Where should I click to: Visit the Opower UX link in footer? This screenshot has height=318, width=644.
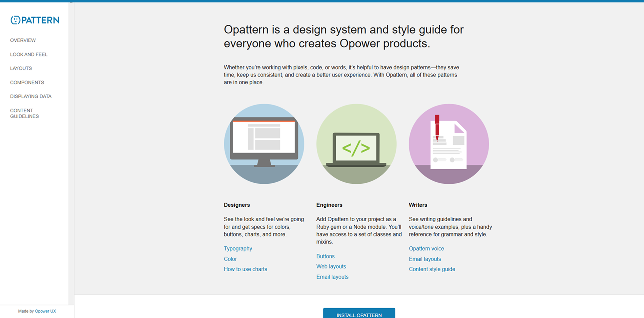pos(45,311)
